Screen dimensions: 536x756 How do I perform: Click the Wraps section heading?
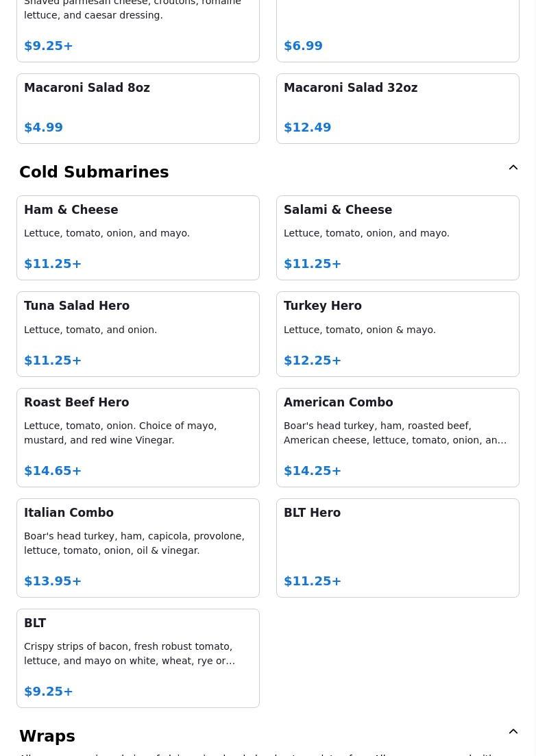point(47,736)
